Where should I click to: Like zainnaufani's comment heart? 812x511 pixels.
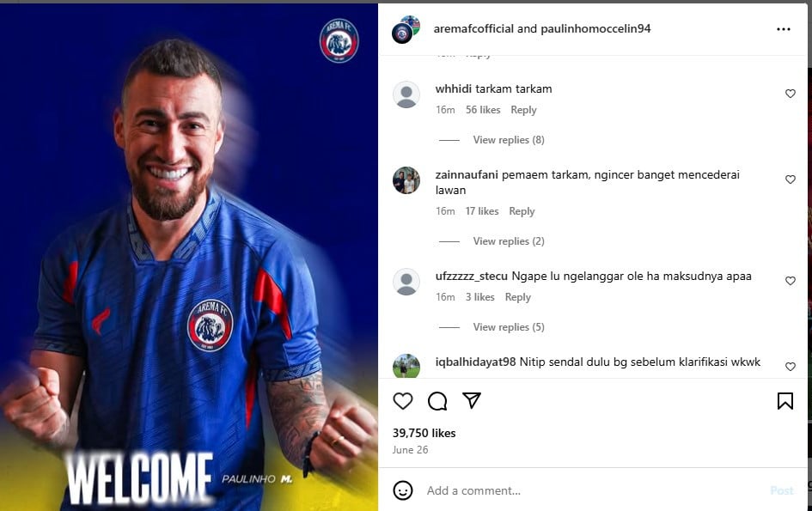coord(791,179)
